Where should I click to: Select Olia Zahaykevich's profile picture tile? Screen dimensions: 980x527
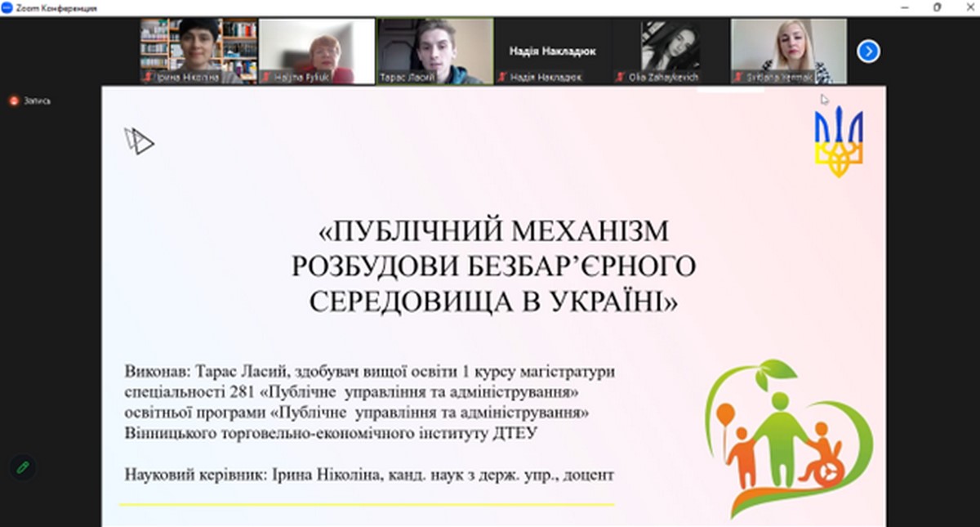670,49
